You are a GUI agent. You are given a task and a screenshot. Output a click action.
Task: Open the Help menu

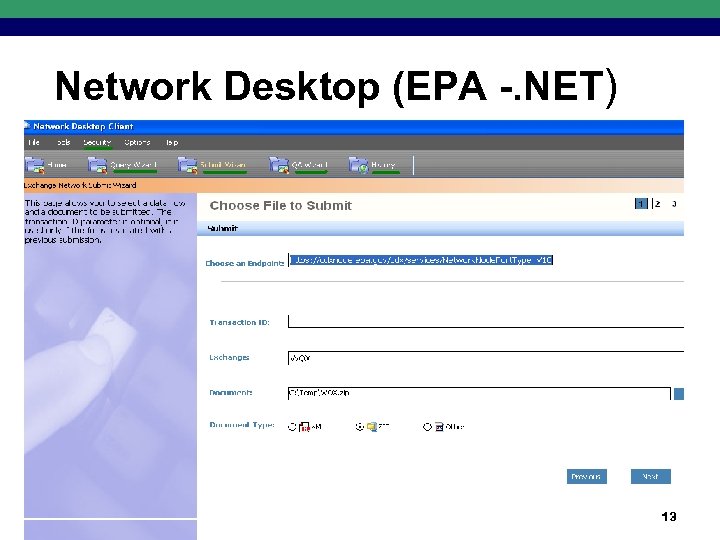click(x=172, y=142)
